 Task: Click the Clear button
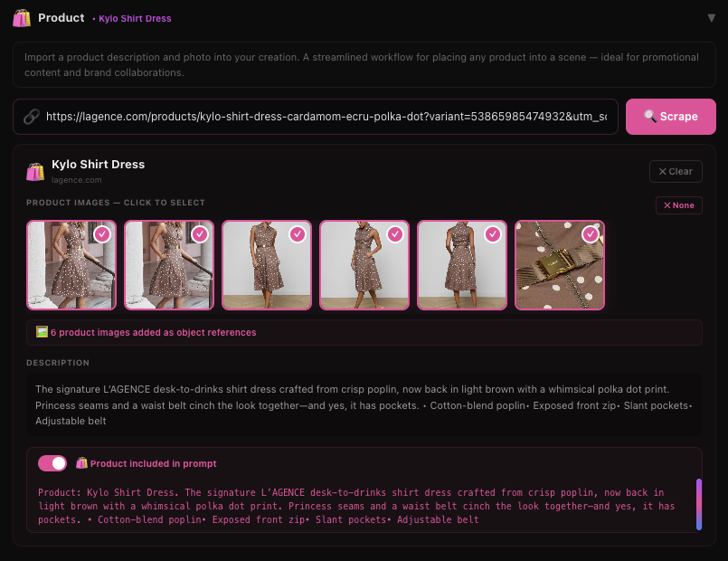(676, 171)
